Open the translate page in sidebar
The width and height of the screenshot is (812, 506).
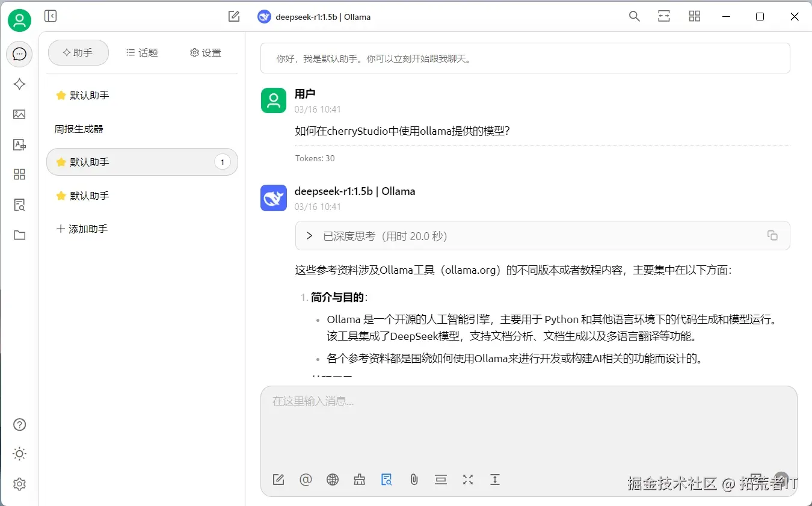19,144
